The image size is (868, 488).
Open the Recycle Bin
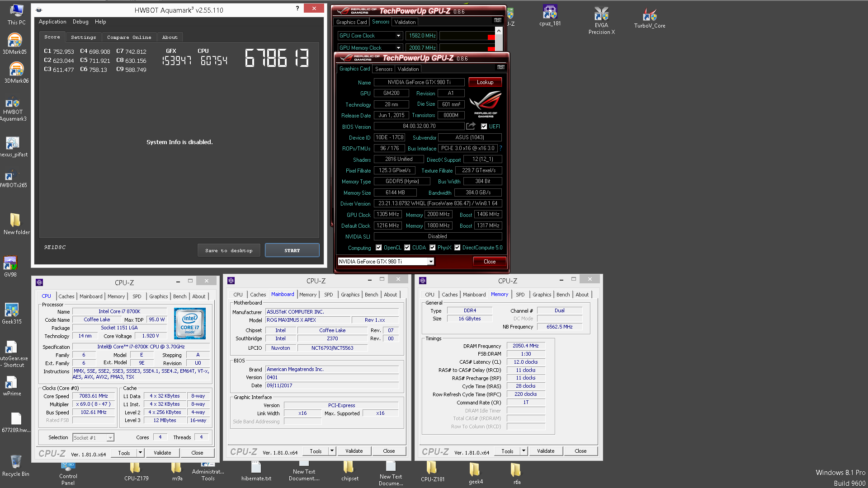point(16,465)
